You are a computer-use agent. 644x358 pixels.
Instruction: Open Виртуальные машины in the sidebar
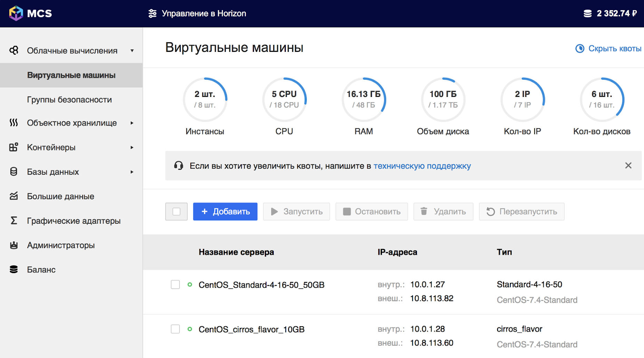coord(71,75)
